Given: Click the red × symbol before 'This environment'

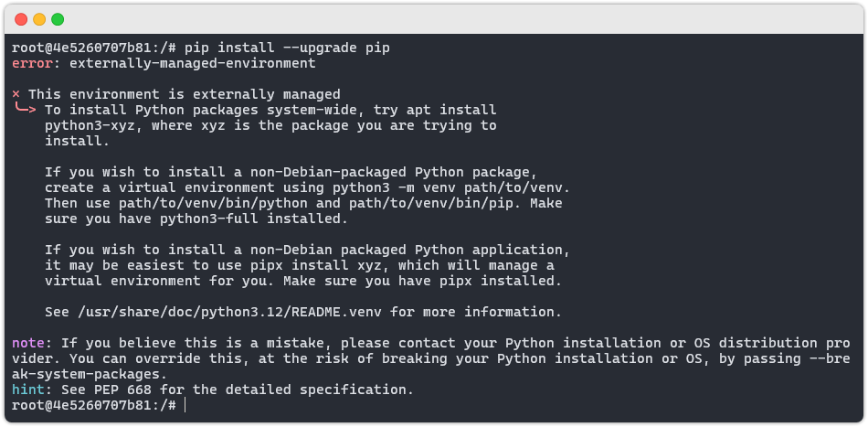Looking at the screenshot, I should click(x=16, y=94).
